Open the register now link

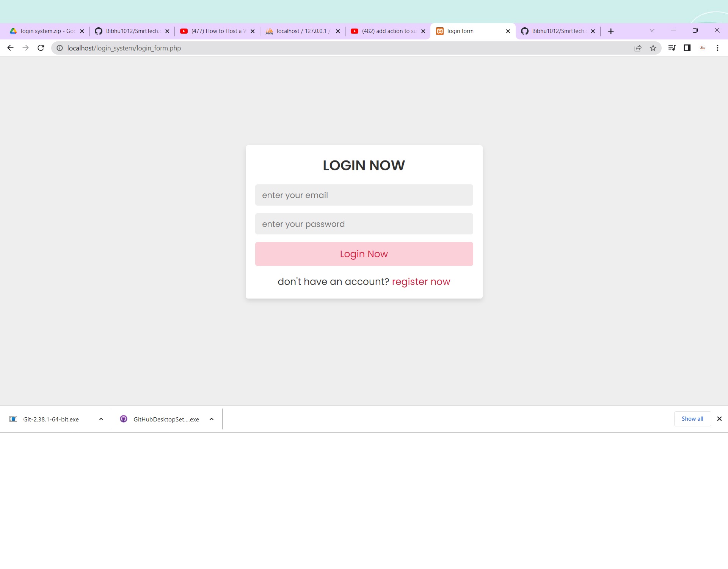(x=421, y=281)
